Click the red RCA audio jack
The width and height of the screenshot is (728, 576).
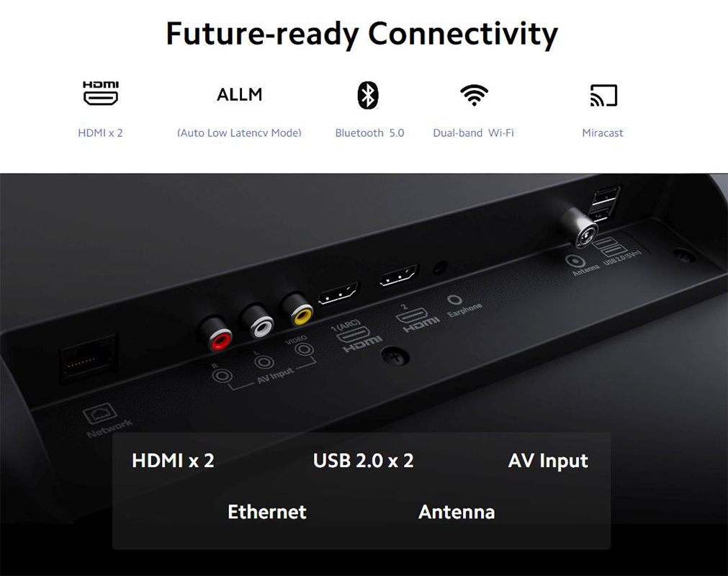[x=217, y=334]
